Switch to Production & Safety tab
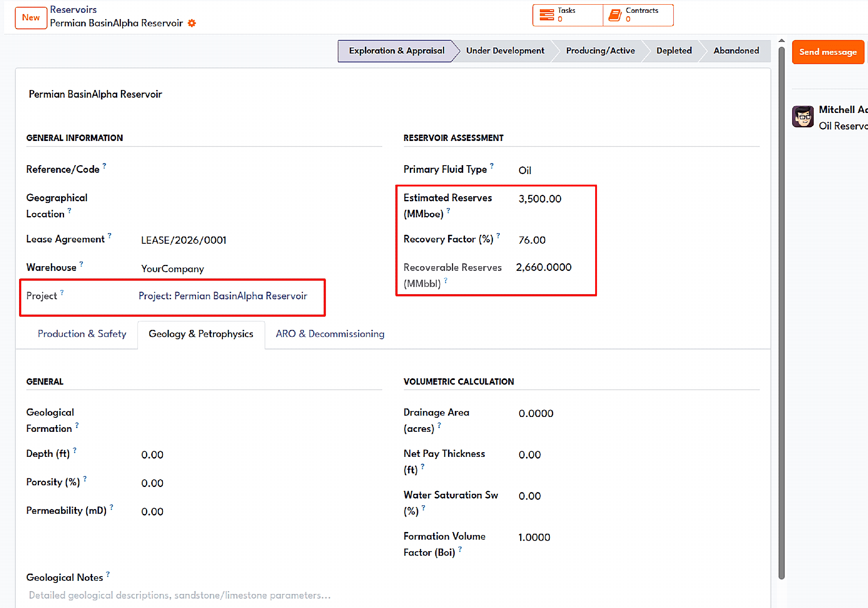This screenshot has width=868, height=608. point(82,334)
